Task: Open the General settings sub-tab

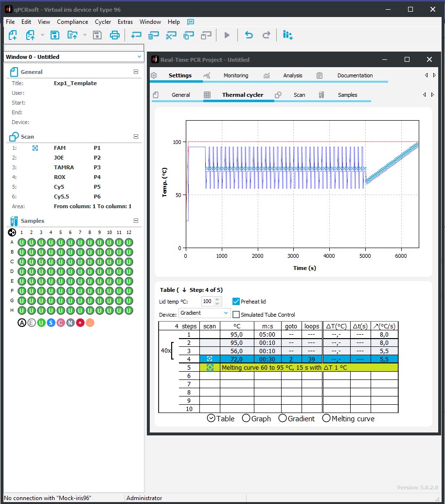Action: tap(181, 95)
